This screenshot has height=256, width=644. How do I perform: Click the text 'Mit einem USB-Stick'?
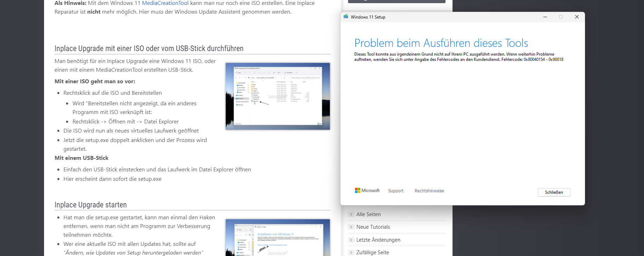tap(81, 158)
